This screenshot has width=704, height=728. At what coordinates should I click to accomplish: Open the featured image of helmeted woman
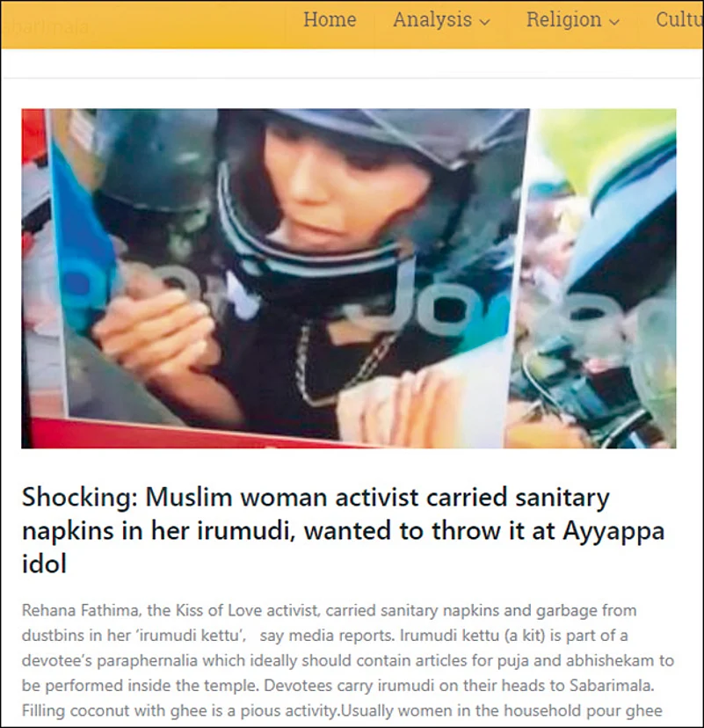click(349, 278)
